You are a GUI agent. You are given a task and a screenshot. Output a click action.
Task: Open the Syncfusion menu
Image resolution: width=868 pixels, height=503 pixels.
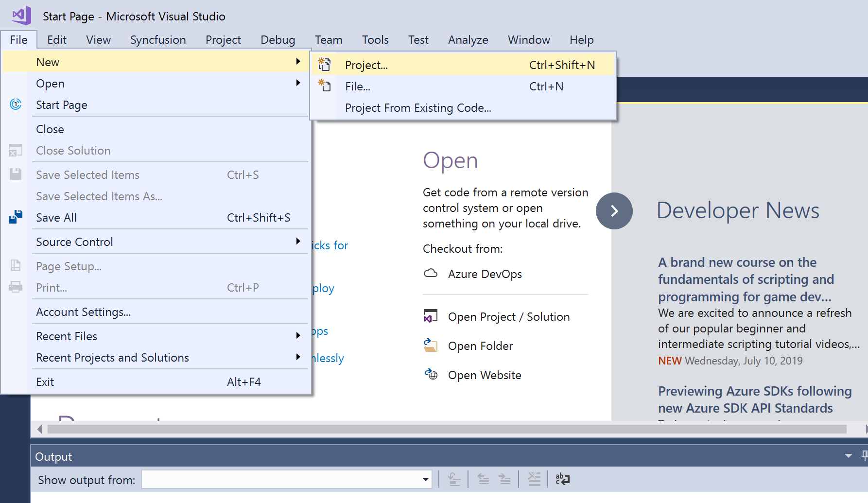click(x=158, y=40)
